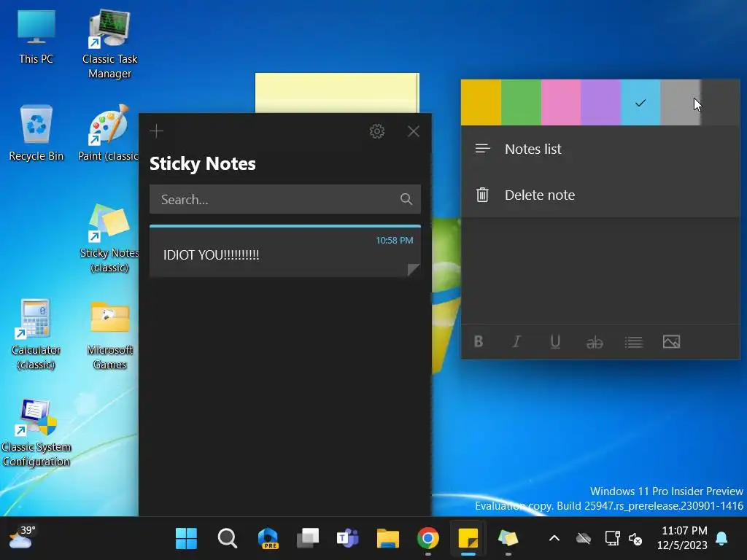Toggle bullet list formatting
This screenshot has height=560, width=747.
[x=633, y=342]
